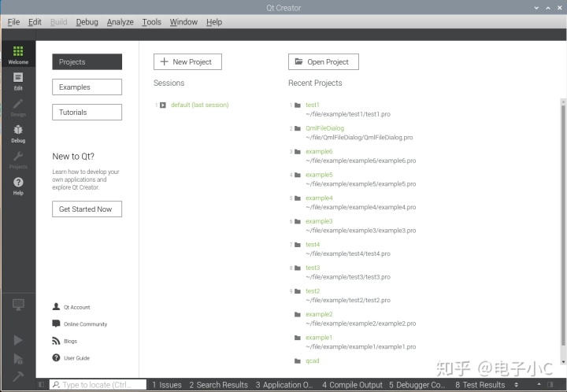Image resolution: width=567 pixels, height=392 pixels.
Task: Click the Type to locate field
Action: click(98, 385)
